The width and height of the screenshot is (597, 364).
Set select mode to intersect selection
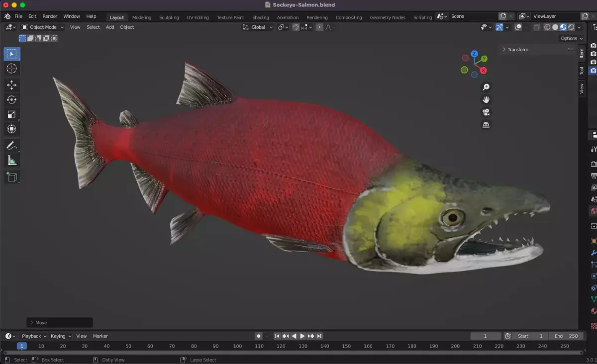[54, 38]
